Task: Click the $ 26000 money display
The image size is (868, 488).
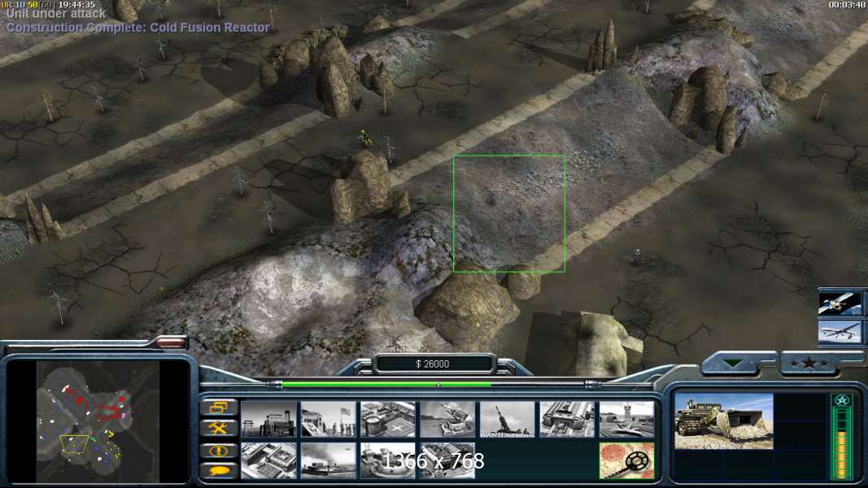Action: tap(432, 364)
